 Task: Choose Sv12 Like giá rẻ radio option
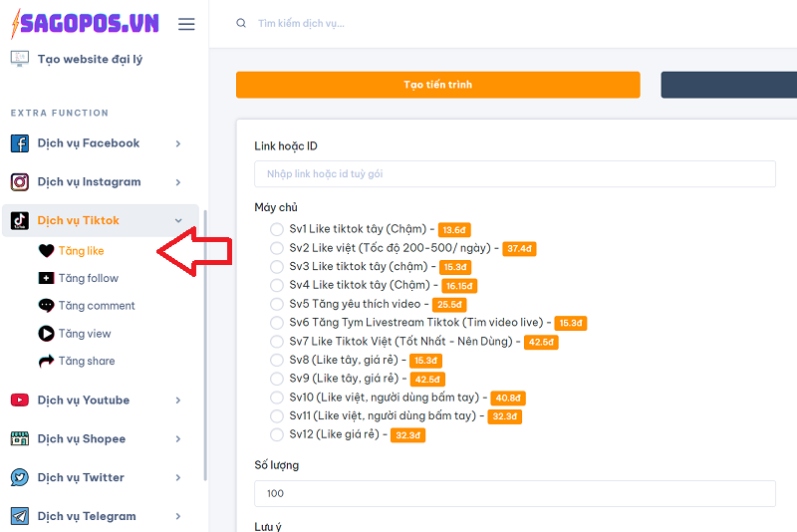pos(277,434)
